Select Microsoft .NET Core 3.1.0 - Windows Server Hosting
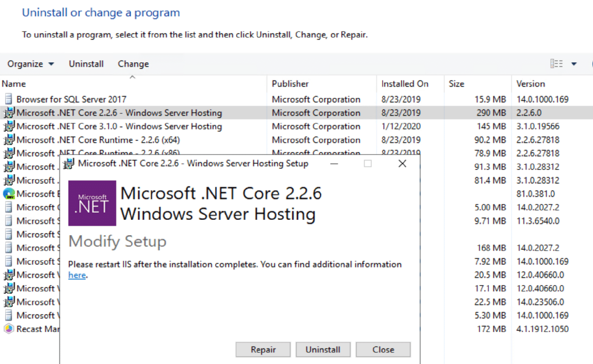The width and height of the screenshot is (593, 364). click(x=296, y=126)
